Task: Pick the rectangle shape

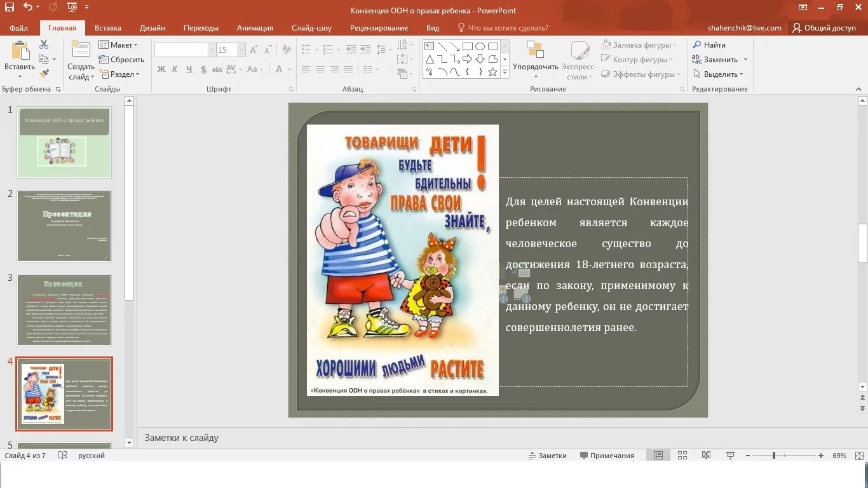Action: point(467,46)
